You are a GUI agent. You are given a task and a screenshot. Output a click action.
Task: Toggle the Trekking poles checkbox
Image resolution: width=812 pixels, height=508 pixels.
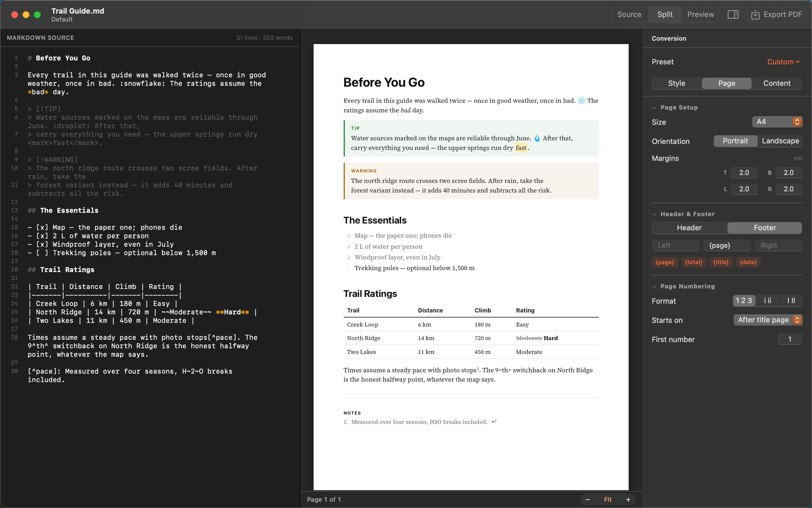point(348,268)
